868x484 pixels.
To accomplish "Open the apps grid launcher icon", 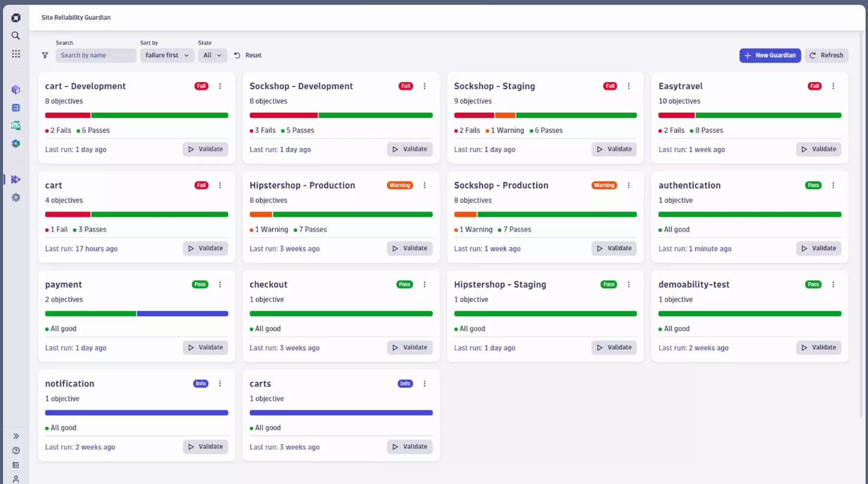I will click(16, 54).
